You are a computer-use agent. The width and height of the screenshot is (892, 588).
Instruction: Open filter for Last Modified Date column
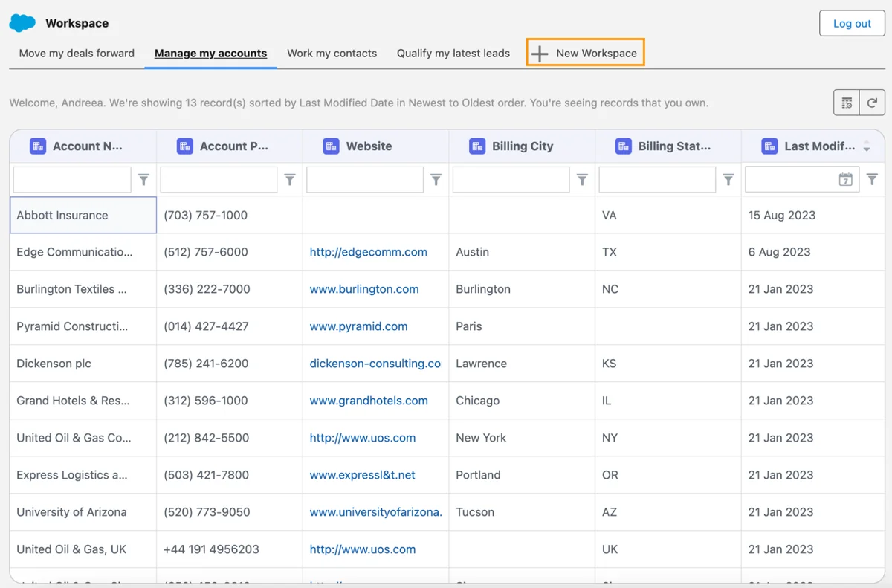point(872,179)
